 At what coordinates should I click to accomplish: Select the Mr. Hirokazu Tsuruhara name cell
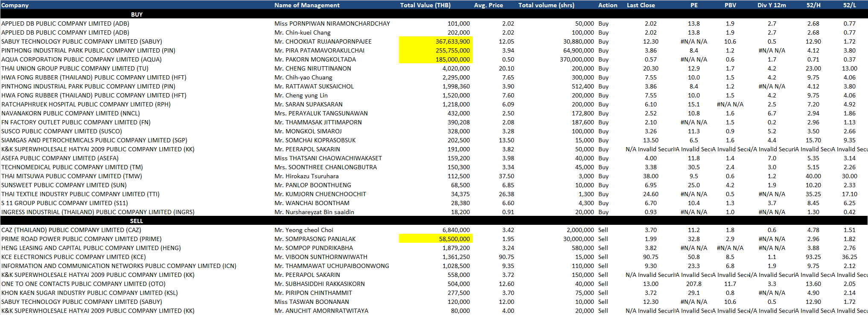[x=306, y=176]
